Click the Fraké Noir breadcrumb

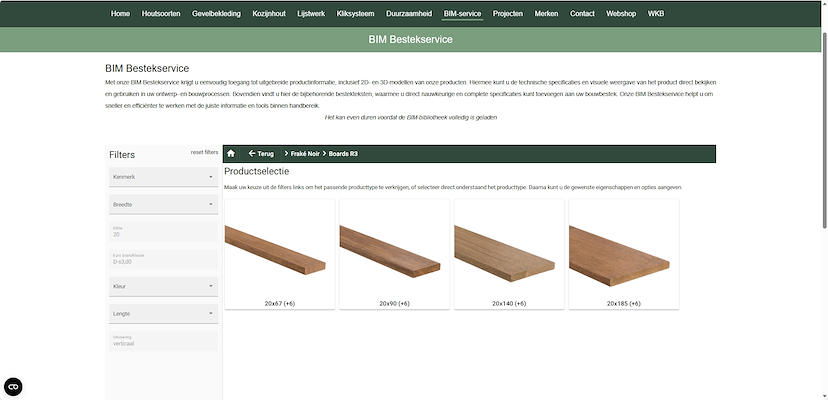tap(304, 154)
